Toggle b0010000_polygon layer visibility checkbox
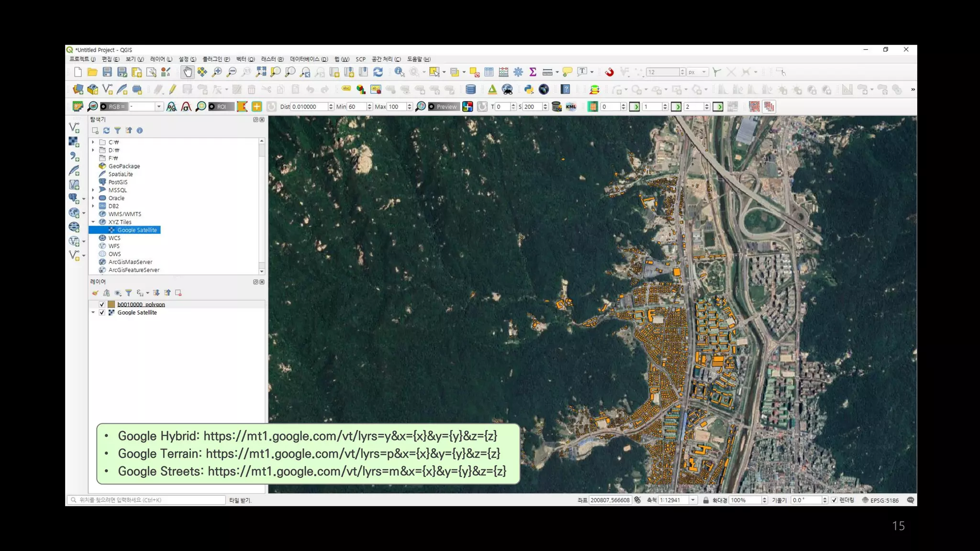This screenshot has width=980, height=551. [102, 305]
